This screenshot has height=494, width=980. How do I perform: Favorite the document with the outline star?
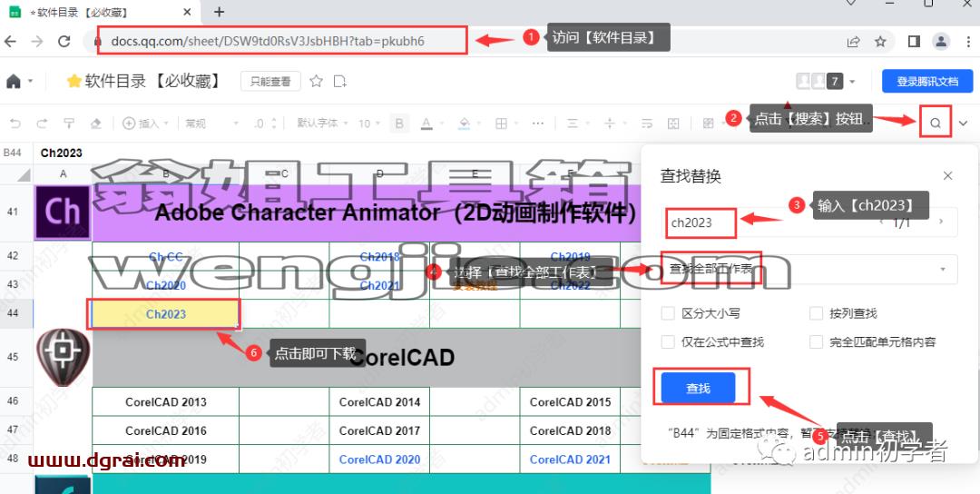coord(317,81)
